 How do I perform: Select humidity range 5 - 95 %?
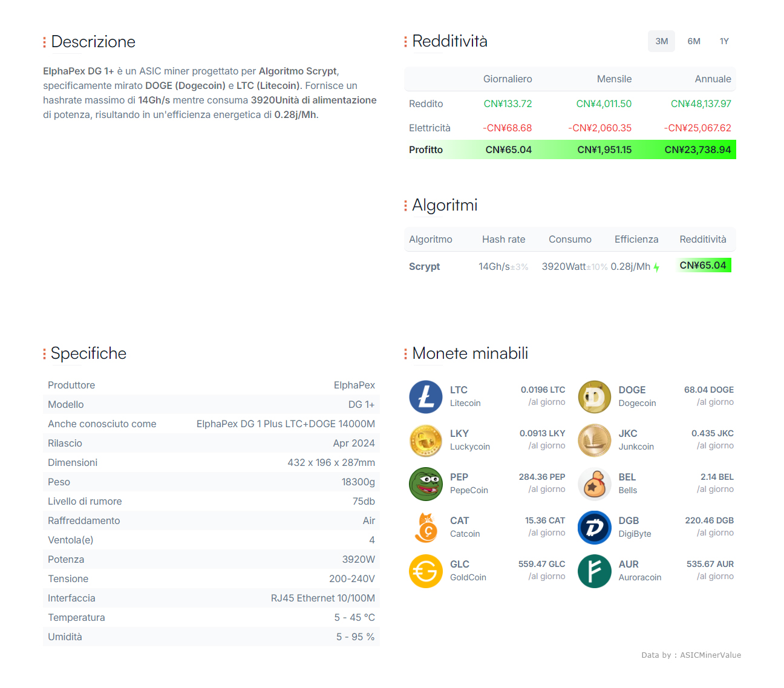tap(355, 637)
